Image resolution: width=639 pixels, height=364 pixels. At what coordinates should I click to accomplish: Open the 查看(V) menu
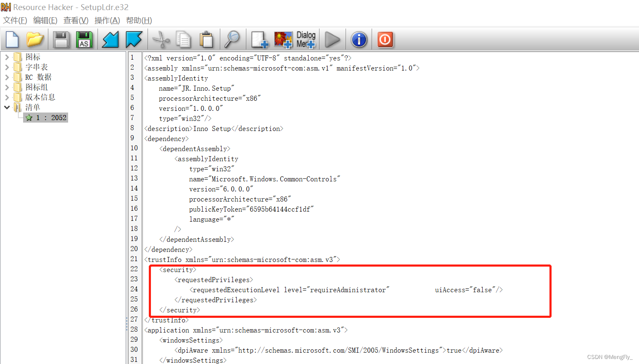pyautogui.click(x=76, y=20)
